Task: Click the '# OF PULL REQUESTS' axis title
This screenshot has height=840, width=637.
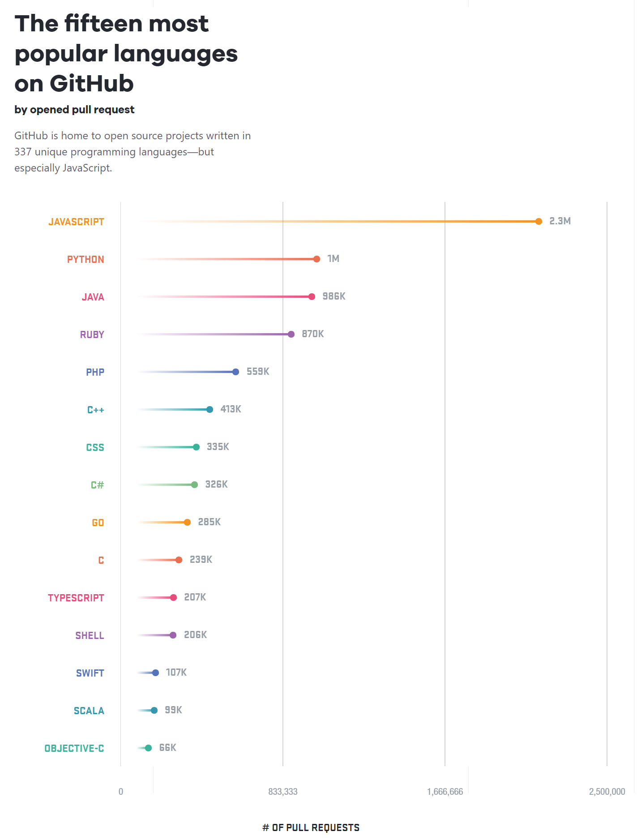Action: click(311, 827)
